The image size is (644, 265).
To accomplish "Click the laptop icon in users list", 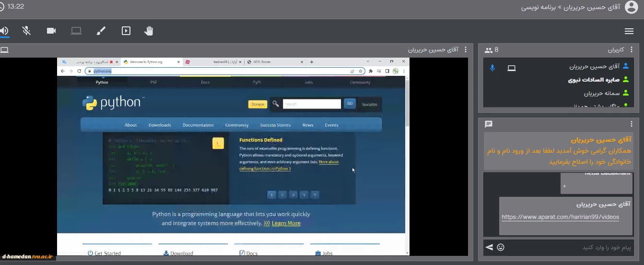I will (512, 68).
